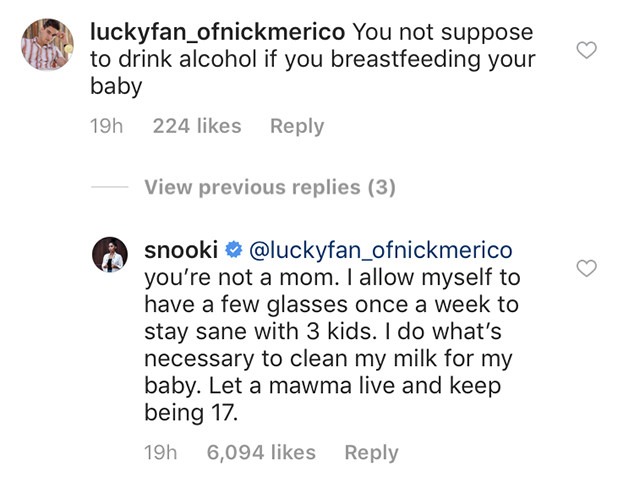The width and height of the screenshot is (634, 483).
Task: Click the bold snooki username
Action: (x=181, y=250)
